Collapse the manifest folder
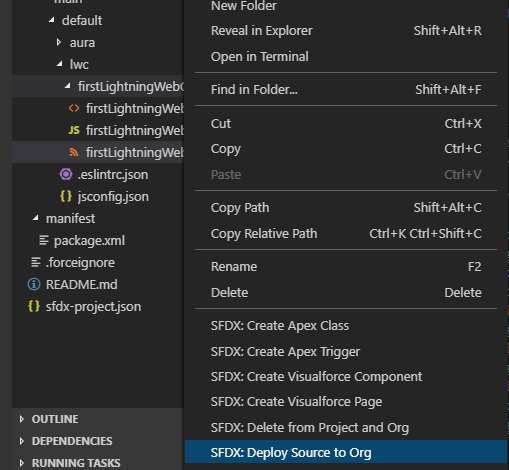 coord(36,218)
